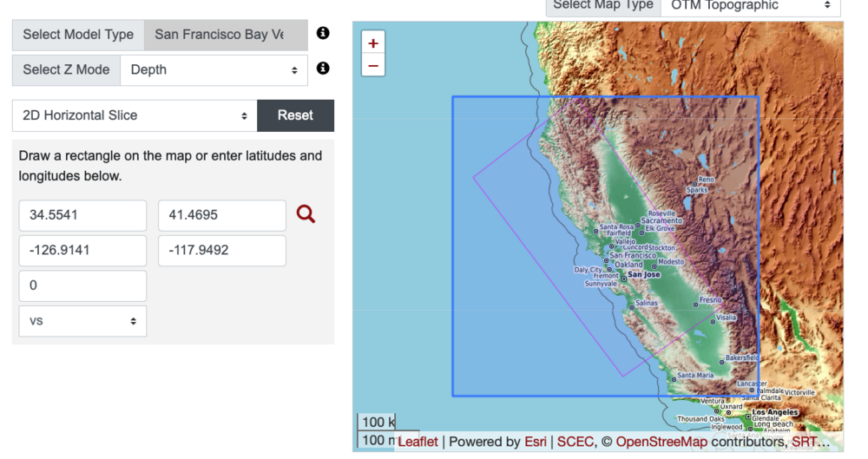
Task: Click the map zoom out minus button
Action: (x=373, y=65)
